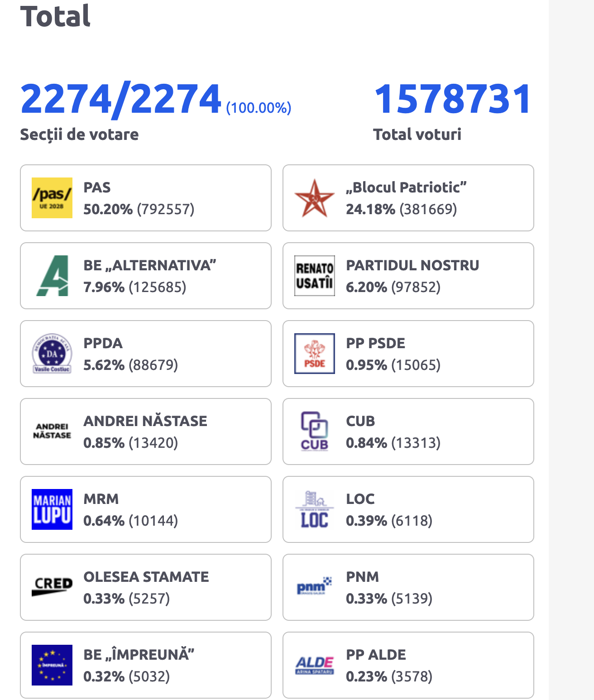Click the pnm party logo

coord(315,587)
